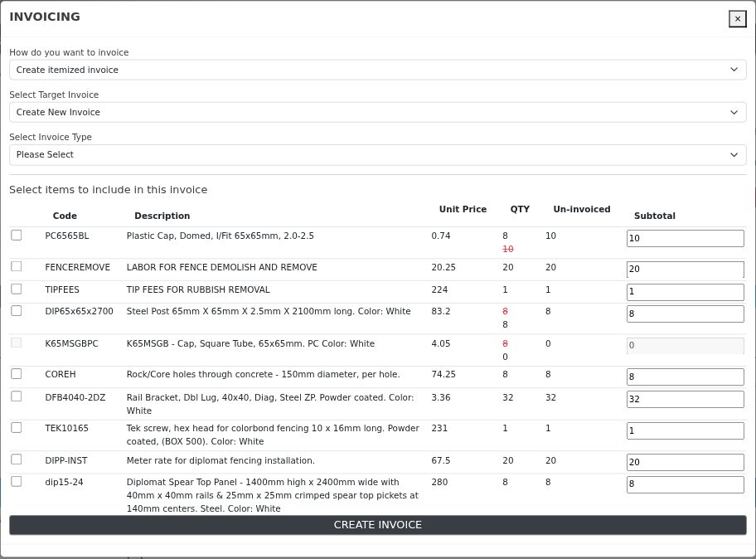This screenshot has height=559, width=756.
Task: Tick the checkbox for FENCEREMOVE labor item
Action: [17, 266]
